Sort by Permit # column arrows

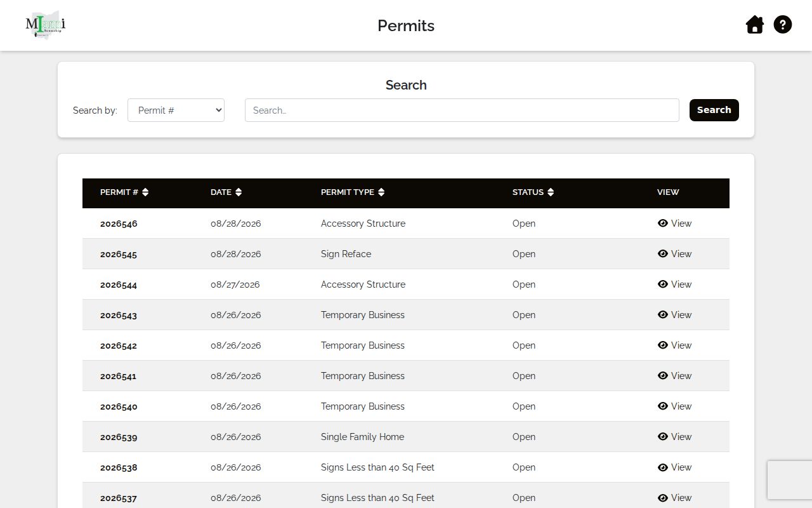point(145,192)
